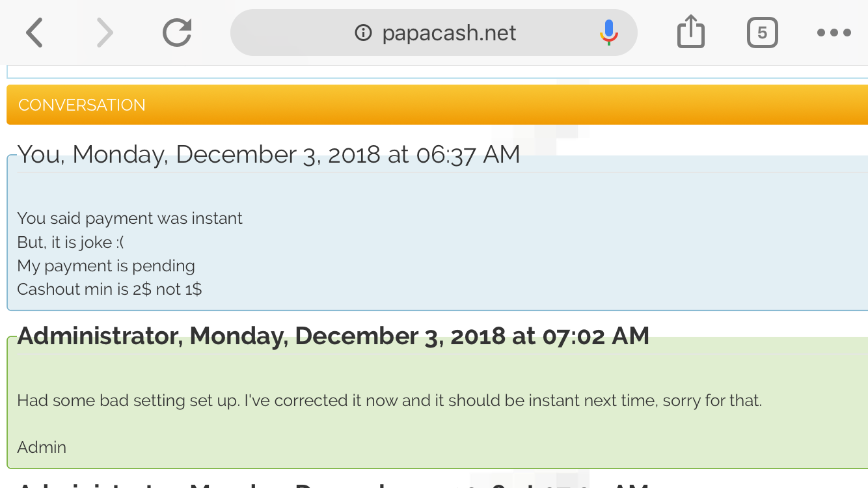Click the light-blue bordered box above CONVERSATION
Image resolution: width=868 pixels, height=488 pixels.
(436, 72)
